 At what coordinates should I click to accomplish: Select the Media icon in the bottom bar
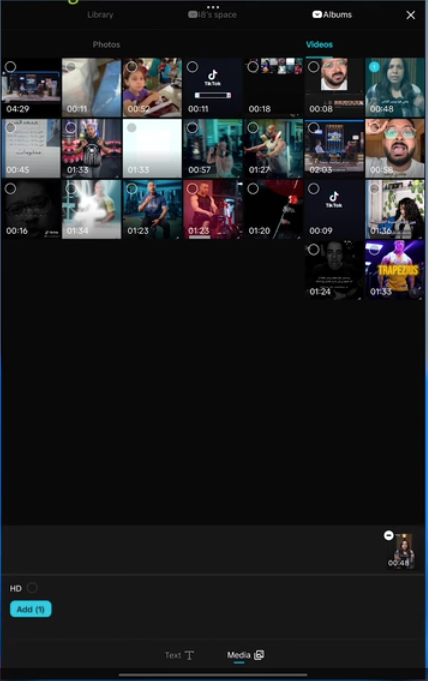click(259, 655)
